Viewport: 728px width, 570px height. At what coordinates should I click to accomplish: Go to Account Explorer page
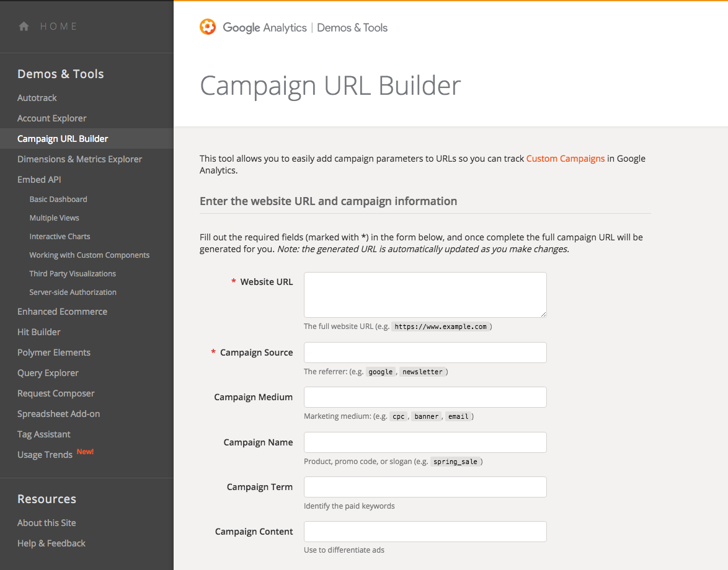52,118
